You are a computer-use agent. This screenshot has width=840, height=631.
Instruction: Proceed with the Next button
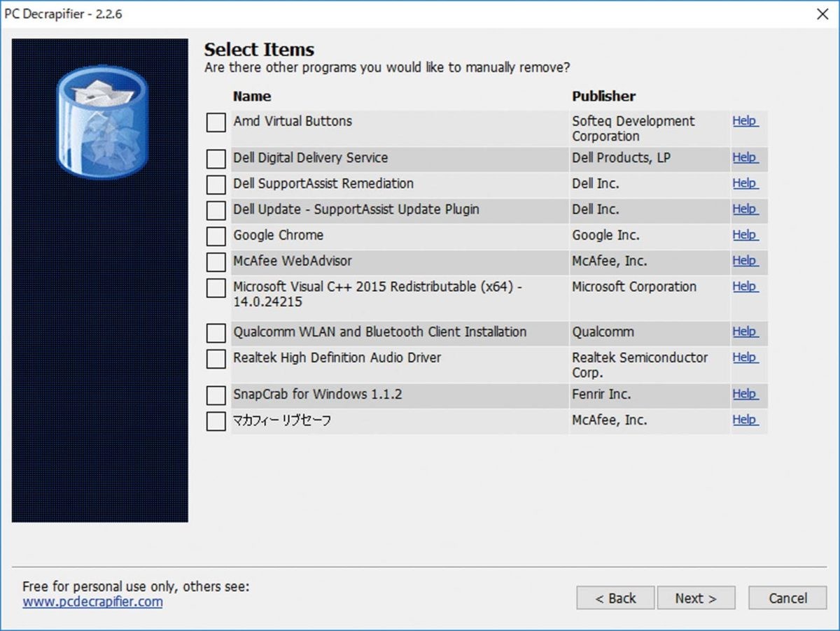[696, 598]
